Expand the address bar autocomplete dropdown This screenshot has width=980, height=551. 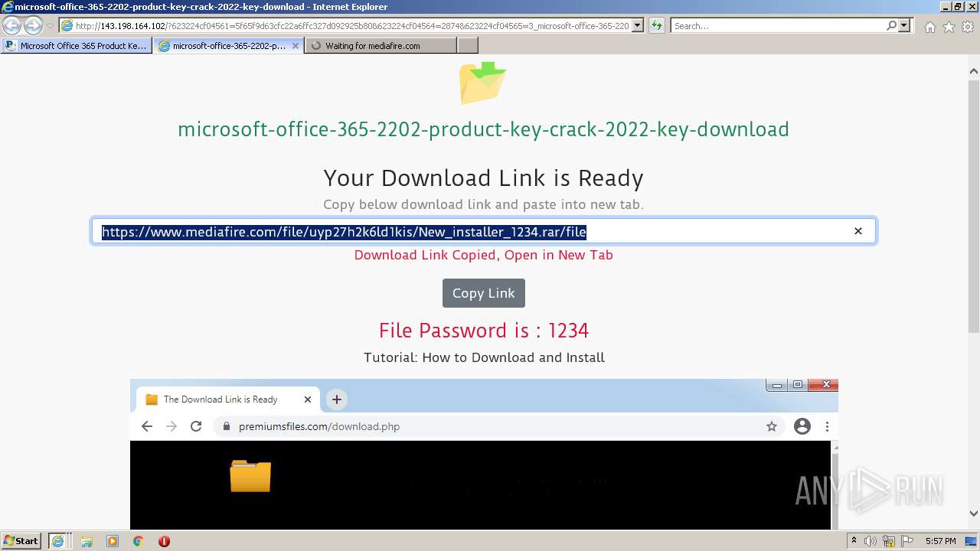click(x=638, y=26)
